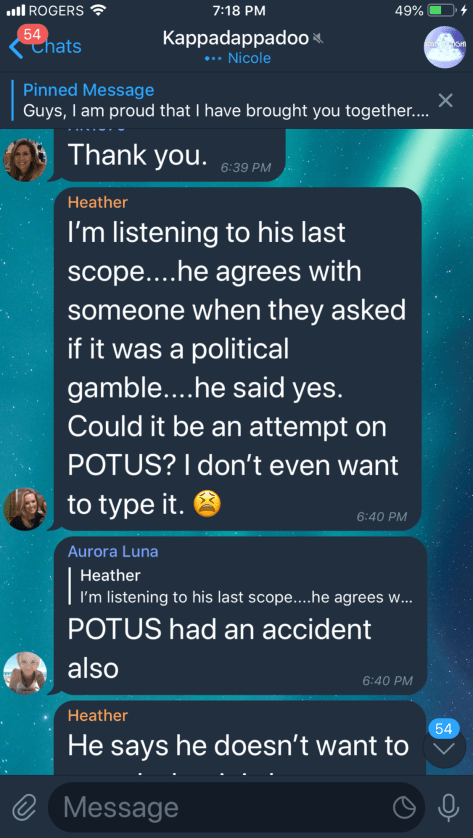Open the sticker picker icon in message field

click(x=404, y=808)
